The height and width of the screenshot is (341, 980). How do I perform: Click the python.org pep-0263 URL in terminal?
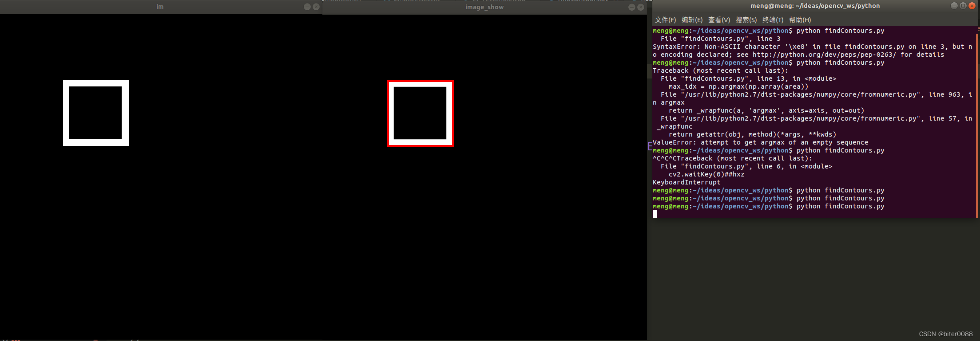pos(824,55)
